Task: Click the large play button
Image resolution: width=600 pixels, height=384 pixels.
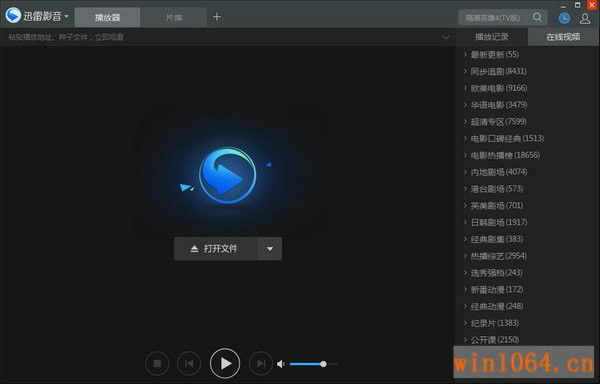Action: tap(225, 363)
